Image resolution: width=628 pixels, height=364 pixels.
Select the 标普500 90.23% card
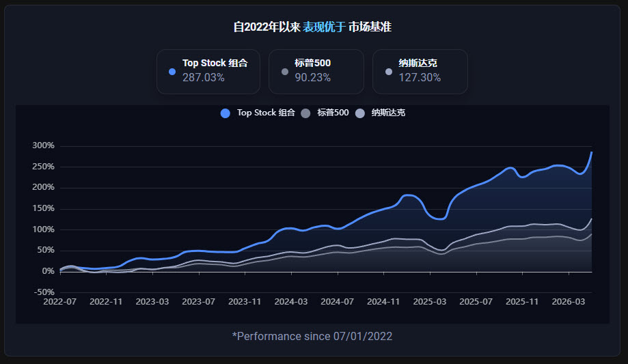pyautogui.click(x=316, y=72)
